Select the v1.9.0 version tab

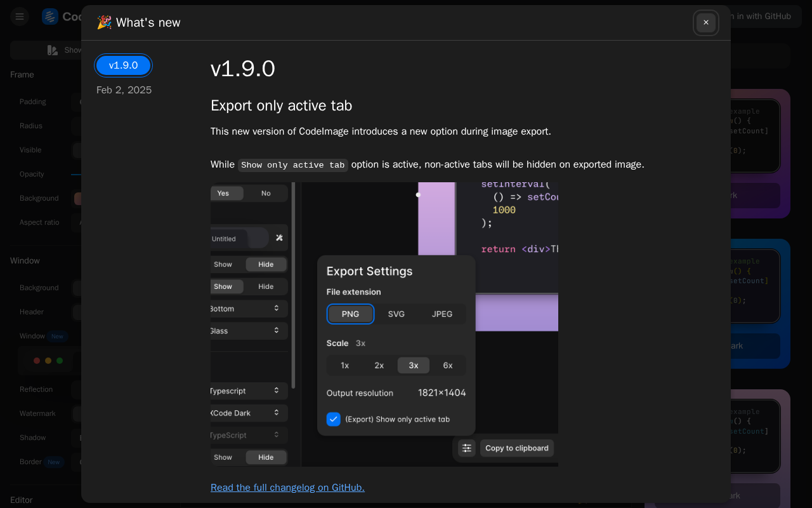pos(123,65)
